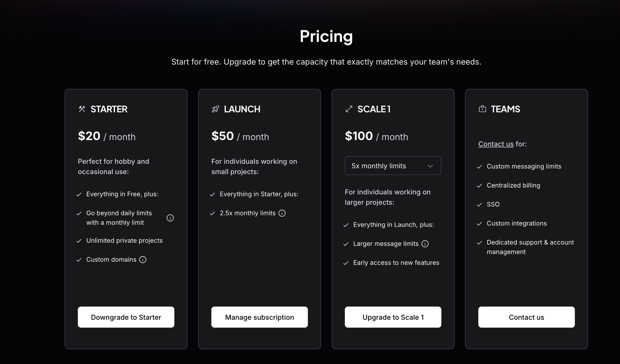The width and height of the screenshot is (620, 364).
Task: Click info icon next to Custom domains
Action: click(143, 260)
